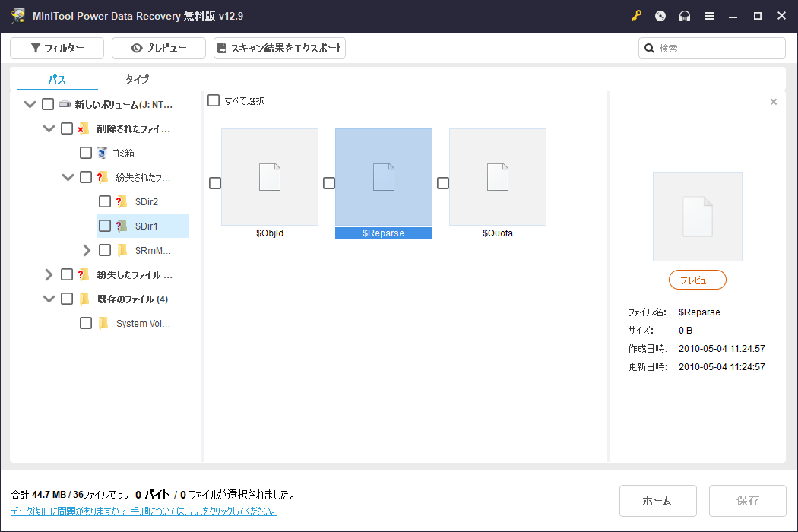Click the drive icon of 新しいボリューム
This screenshot has height=532, width=798.
[65, 104]
